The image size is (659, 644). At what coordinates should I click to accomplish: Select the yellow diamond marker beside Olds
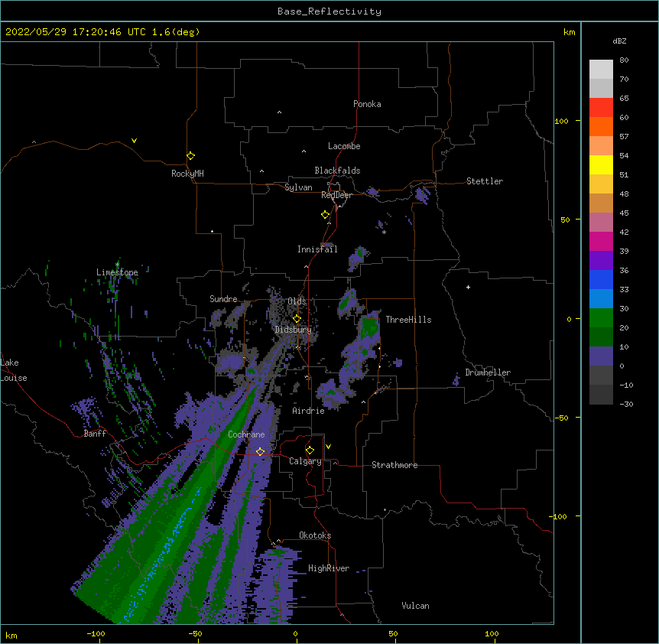click(297, 318)
